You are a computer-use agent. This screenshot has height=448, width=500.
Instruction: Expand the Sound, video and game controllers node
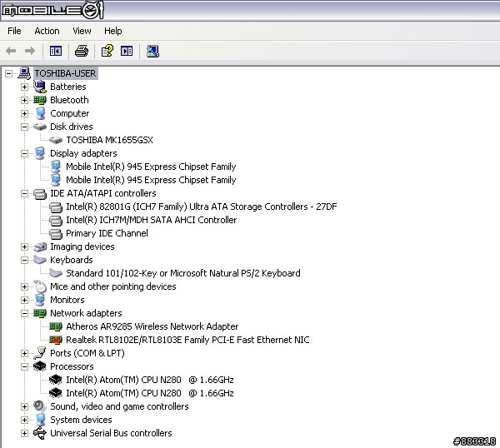pos(24,406)
